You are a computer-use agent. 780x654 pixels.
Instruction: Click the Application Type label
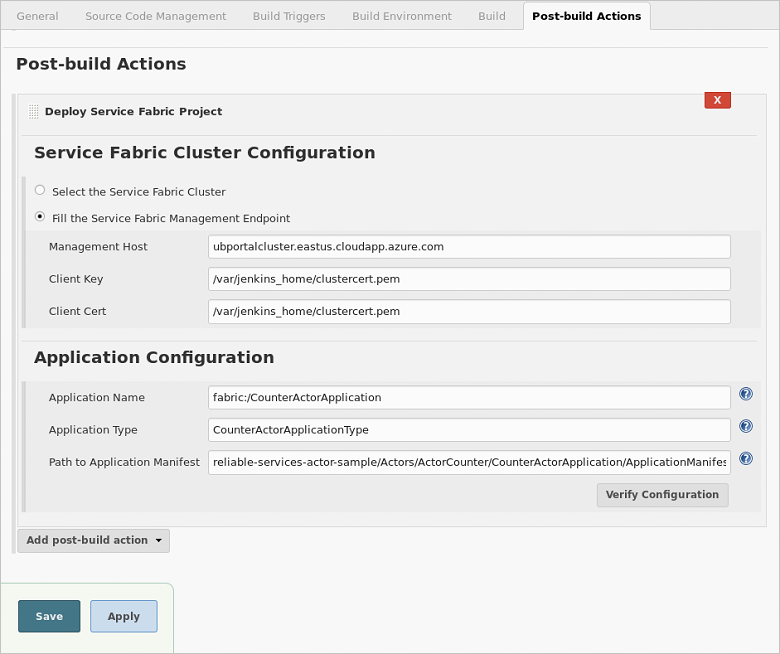[93, 430]
